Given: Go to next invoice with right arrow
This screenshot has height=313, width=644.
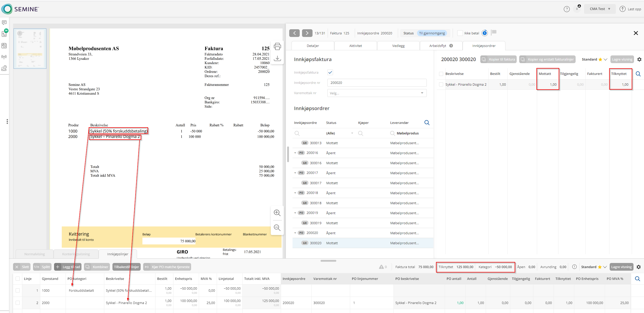Looking at the screenshot, I should click(x=307, y=33).
